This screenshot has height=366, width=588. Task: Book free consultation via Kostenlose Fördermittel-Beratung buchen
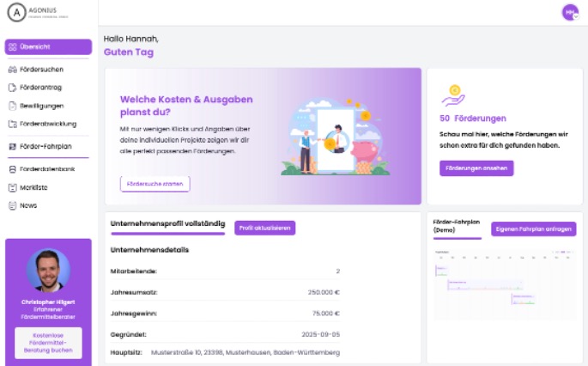click(48, 342)
